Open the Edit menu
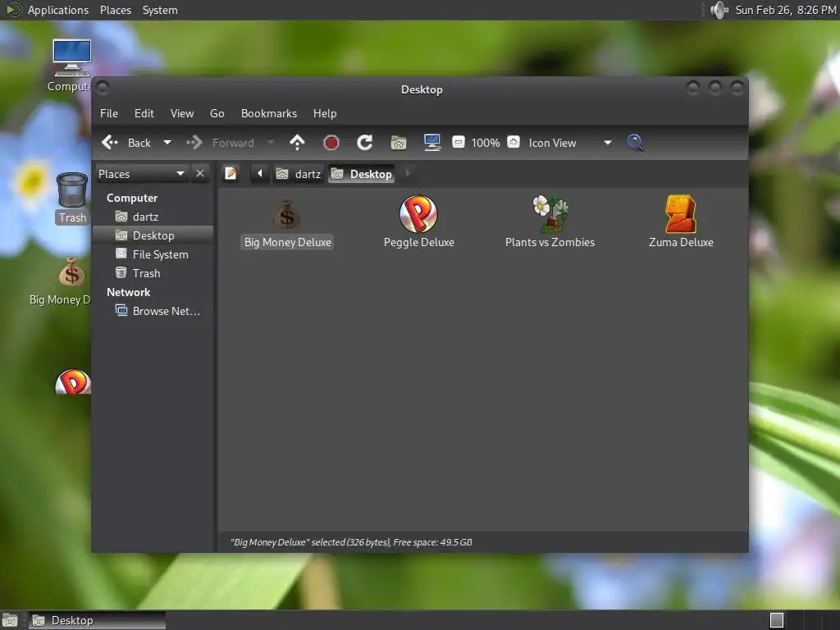840x630 pixels. pos(144,113)
